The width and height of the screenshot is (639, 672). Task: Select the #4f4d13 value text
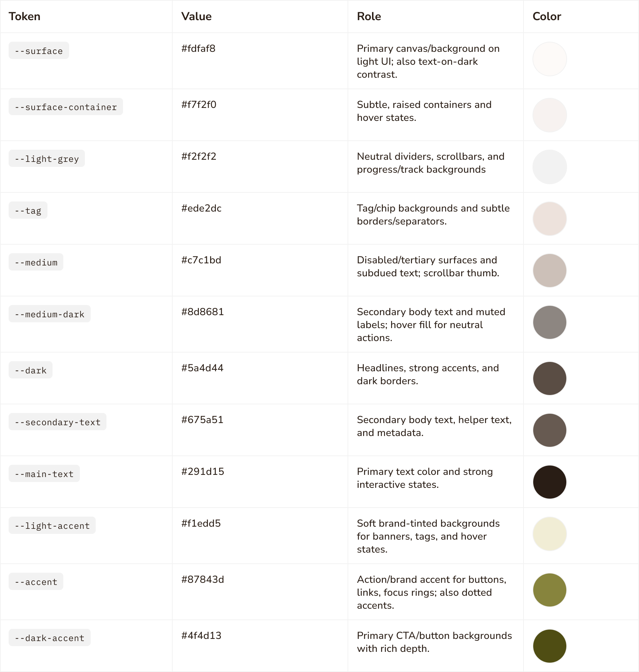tap(201, 636)
